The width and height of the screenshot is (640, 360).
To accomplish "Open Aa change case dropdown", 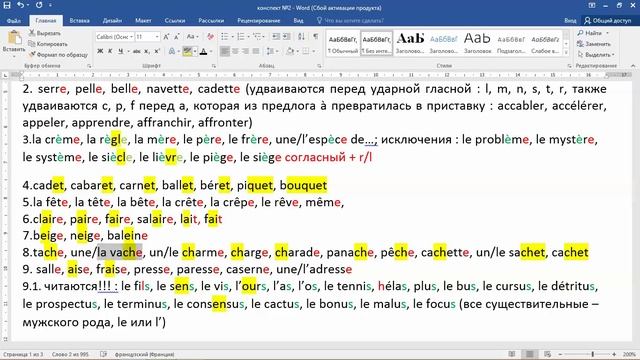I will point(191,37).
